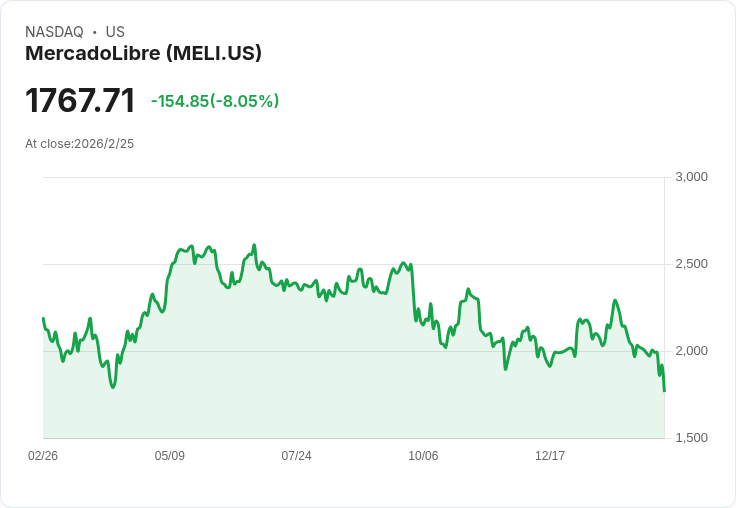The height and width of the screenshot is (508, 736).
Task: Click the NASDAQ exchange label
Action: (54, 32)
